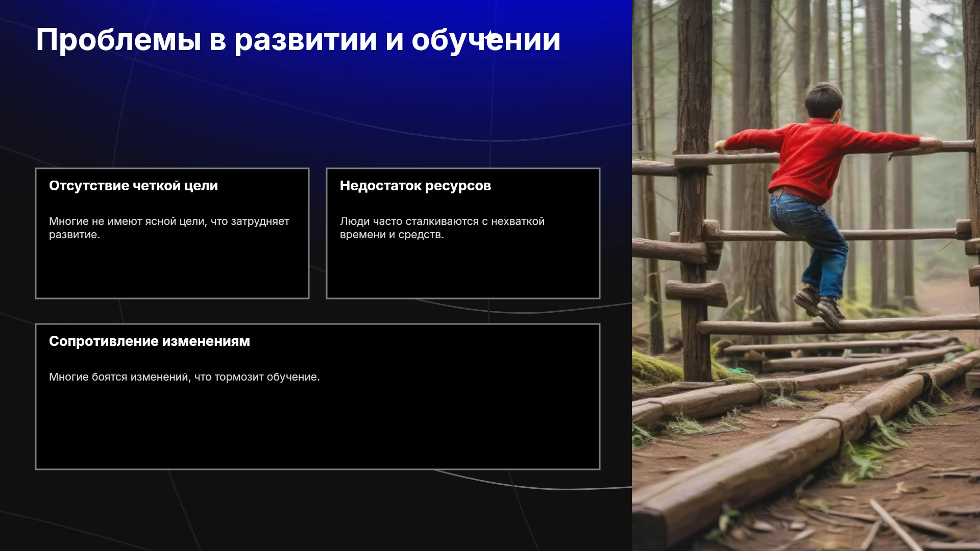Click empty area inside the first card
The width and height of the screenshot is (980, 551).
point(172,270)
